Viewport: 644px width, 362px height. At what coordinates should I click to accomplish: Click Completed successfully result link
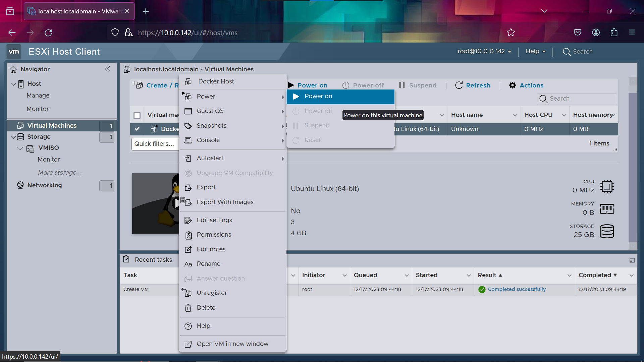pos(517,289)
